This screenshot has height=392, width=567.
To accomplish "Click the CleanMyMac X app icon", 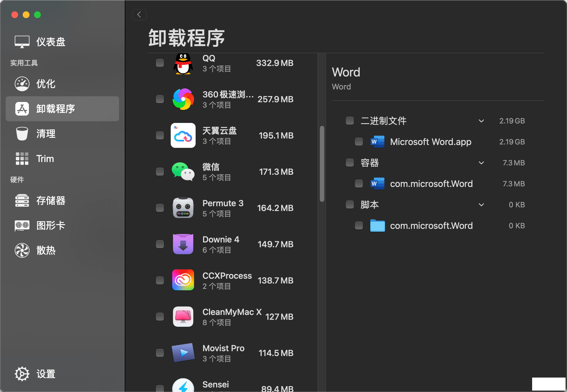I will click(x=183, y=317).
